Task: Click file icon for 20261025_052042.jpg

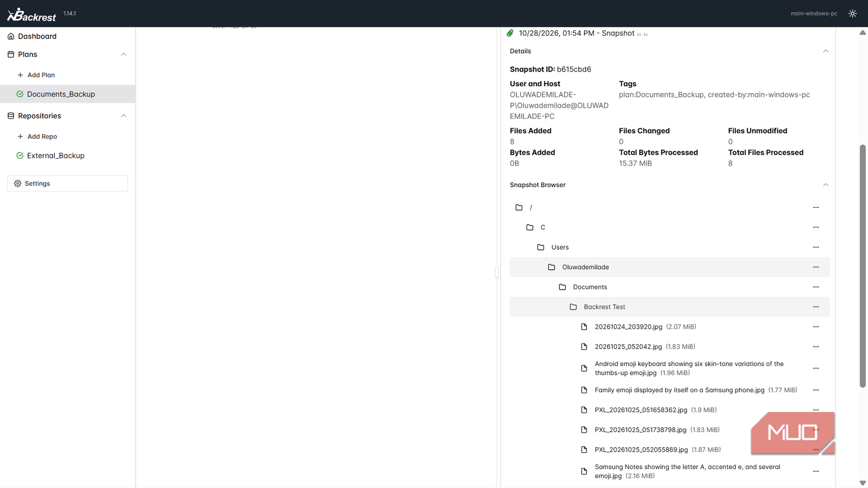Action: [584, 347]
